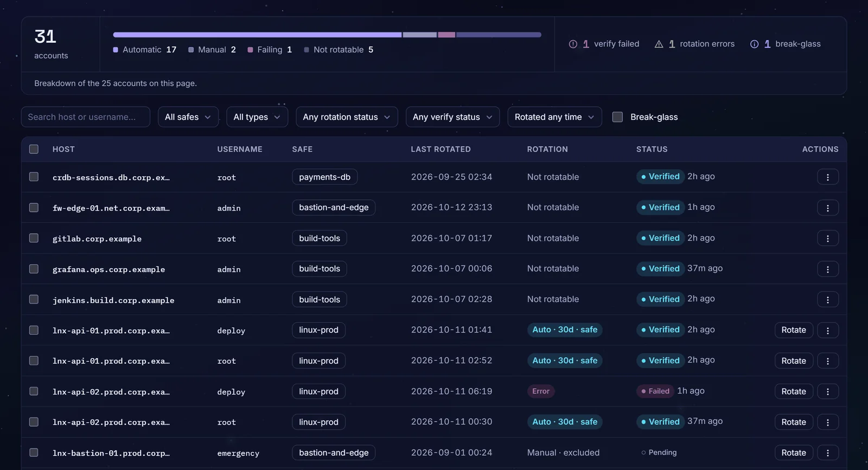Click the verify failed alert icon
The height and width of the screenshot is (470, 868).
pyautogui.click(x=573, y=44)
